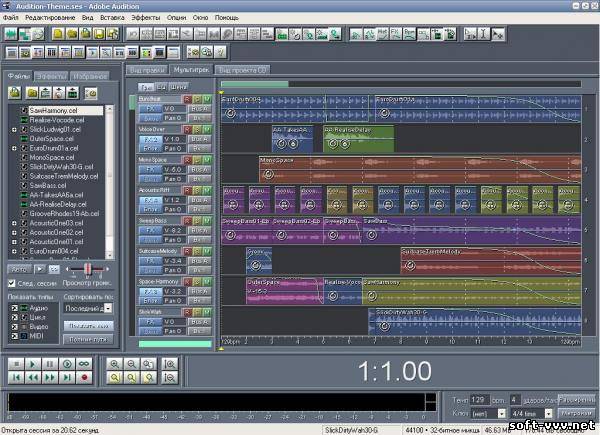Switch to the Вид проекта CD tab
Viewport: 600px width, 435px height.
[x=243, y=70]
